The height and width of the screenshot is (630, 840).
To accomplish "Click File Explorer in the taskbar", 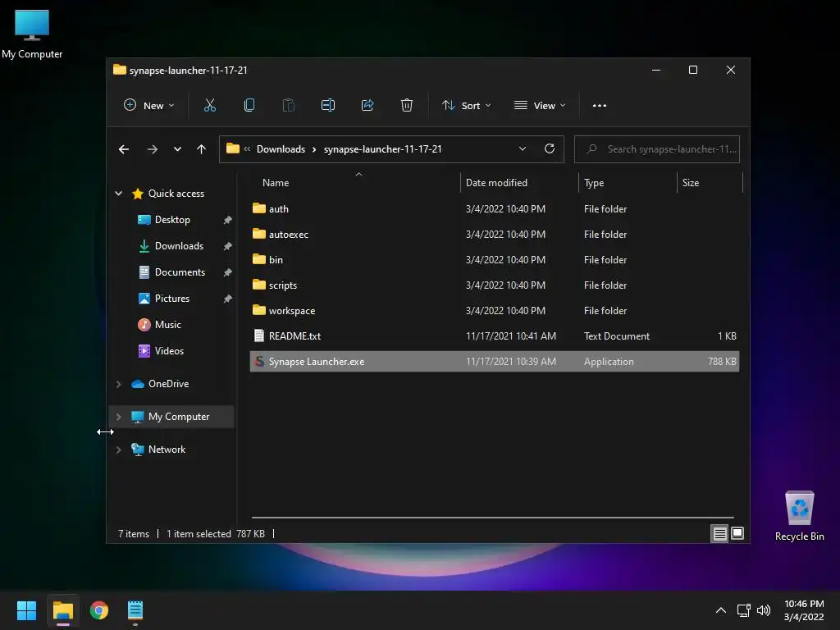I will [x=62, y=610].
